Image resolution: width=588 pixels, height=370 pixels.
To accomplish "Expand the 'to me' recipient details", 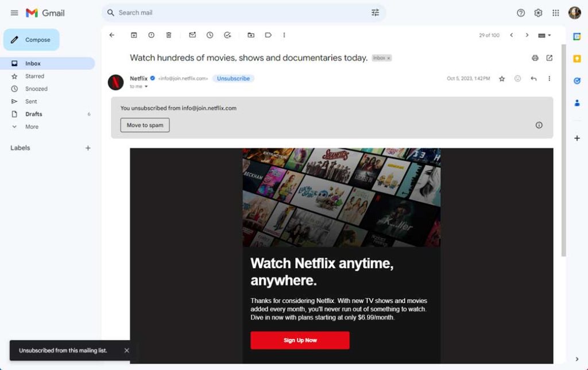I will (x=146, y=87).
